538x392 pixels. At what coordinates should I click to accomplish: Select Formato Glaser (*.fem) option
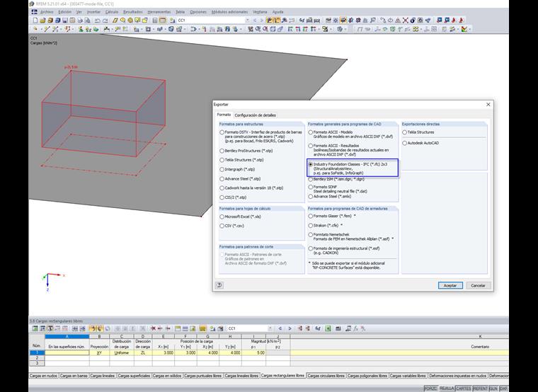(x=311, y=216)
